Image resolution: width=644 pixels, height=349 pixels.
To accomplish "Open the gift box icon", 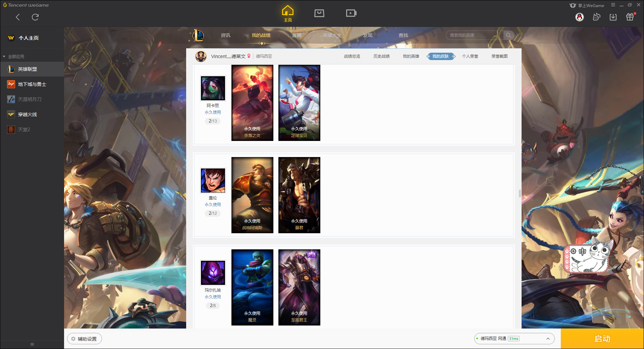I will click(x=630, y=17).
